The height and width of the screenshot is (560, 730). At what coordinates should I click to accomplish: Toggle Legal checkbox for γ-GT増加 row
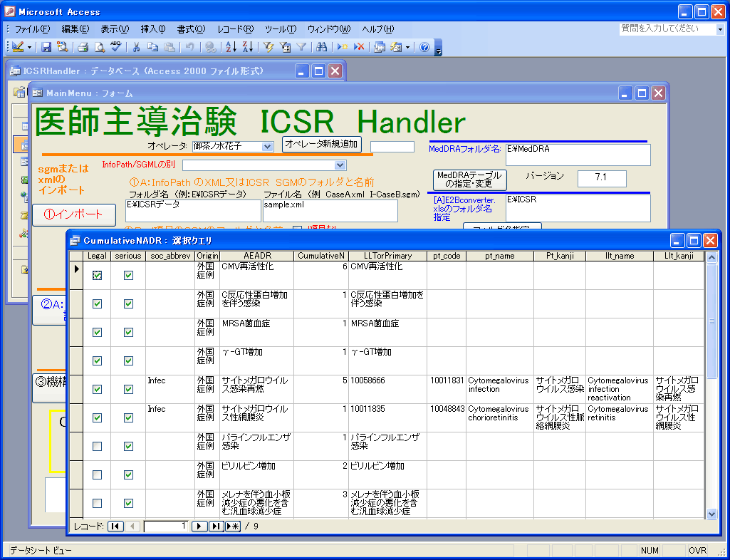tap(97, 361)
